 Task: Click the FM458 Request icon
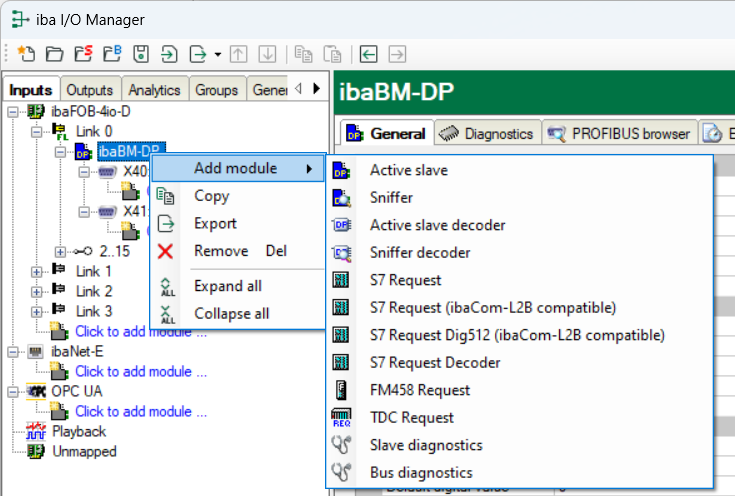pos(341,390)
